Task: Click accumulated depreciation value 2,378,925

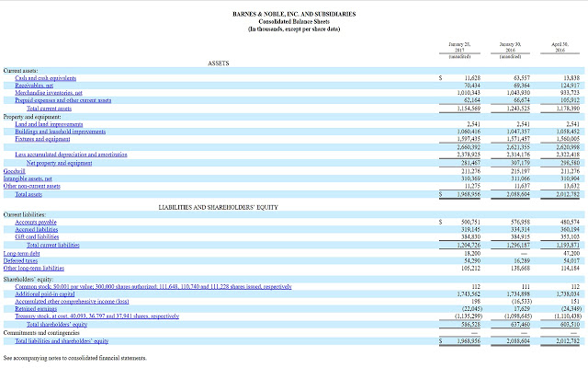Action: 469,155
